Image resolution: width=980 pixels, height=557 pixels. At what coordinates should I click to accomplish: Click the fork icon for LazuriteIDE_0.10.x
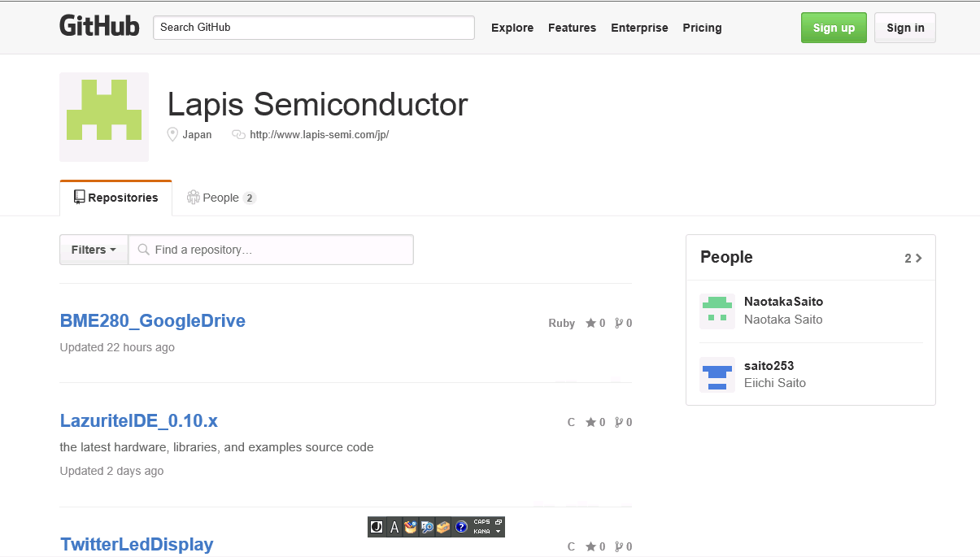pos(619,422)
